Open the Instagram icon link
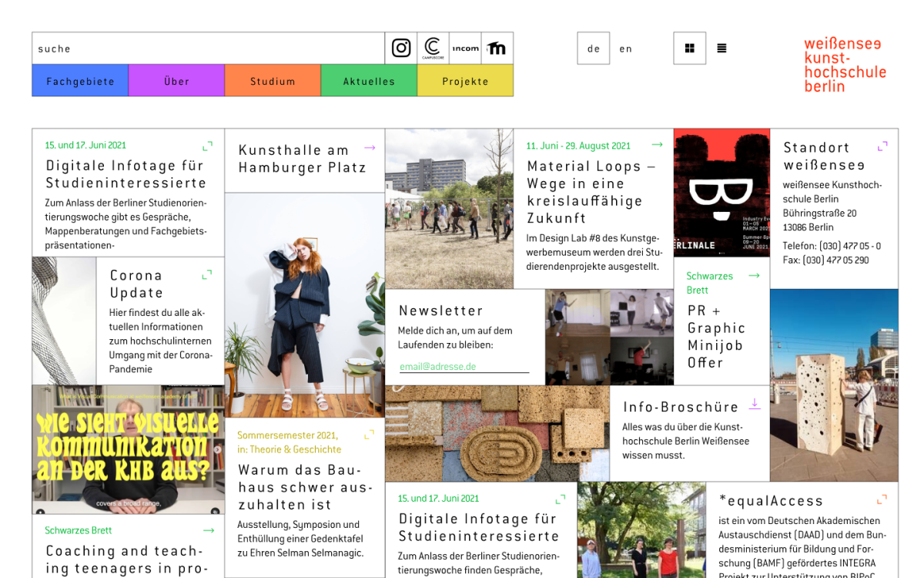This screenshot has width=924, height=578. tap(401, 48)
